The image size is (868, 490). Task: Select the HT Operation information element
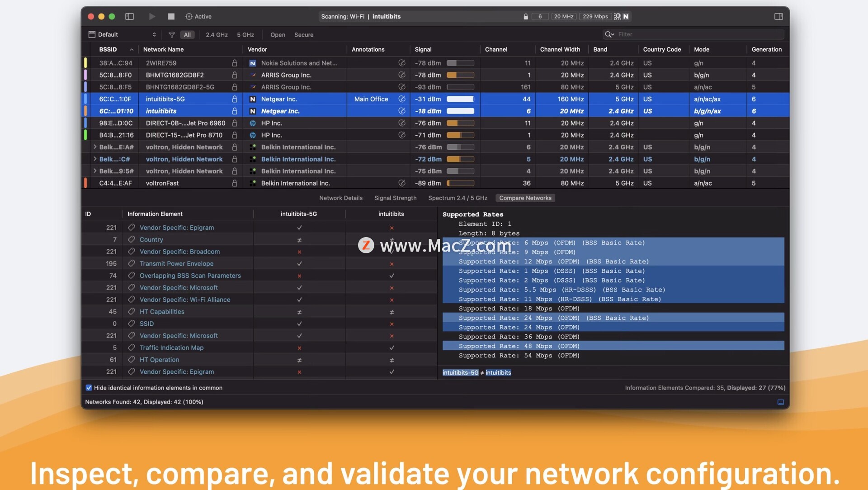159,360
